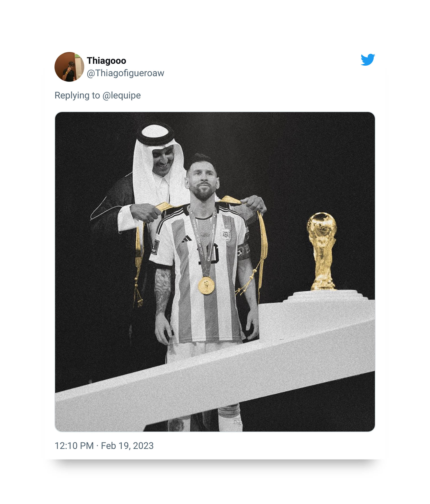Click the "Replying to" text
Screen dimensions: 430x504
pyautogui.click(x=77, y=95)
